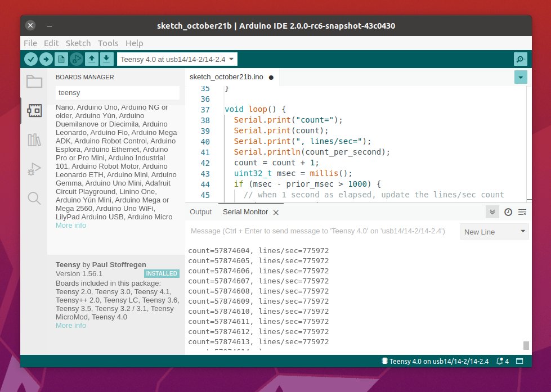Image resolution: width=551 pixels, height=392 pixels.
Task: Toggle the bottom panel icon in status bar
Action: point(519,361)
